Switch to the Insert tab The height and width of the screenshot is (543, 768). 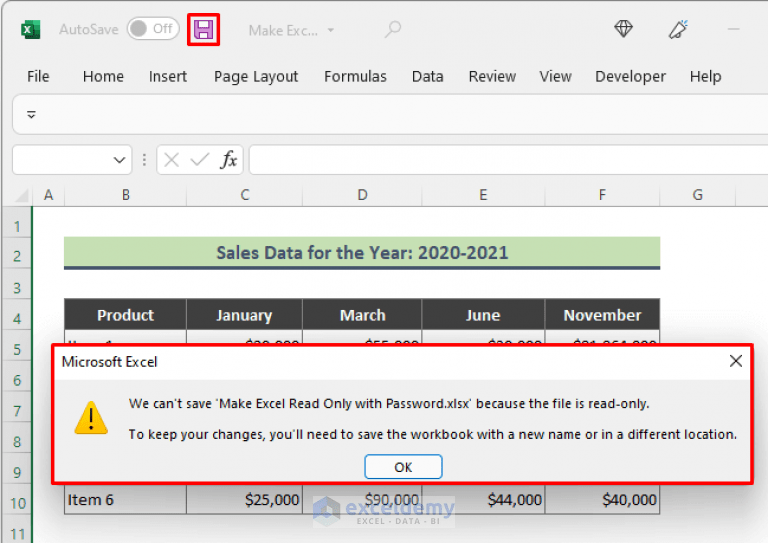click(168, 76)
